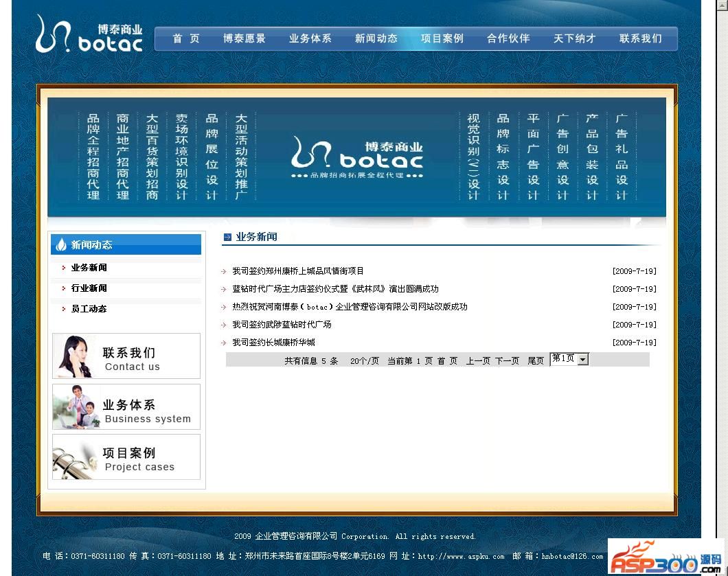Open news 我司签约郑州康桥上城品风情街项目
This screenshot has width=728, height=576.
[x=298, y=271]
